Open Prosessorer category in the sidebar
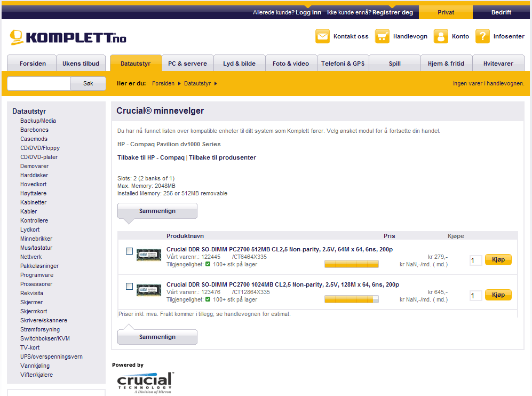 (36, 284)
